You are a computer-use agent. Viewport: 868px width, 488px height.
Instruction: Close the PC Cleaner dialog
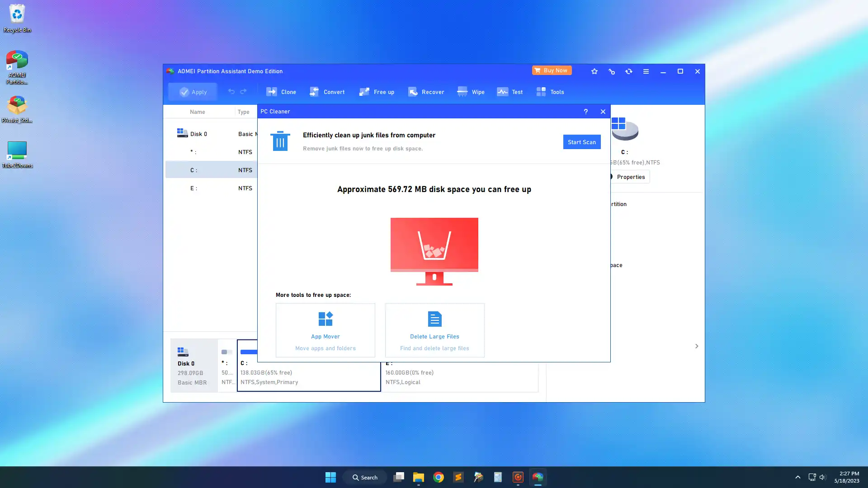[x=603, y=112]
